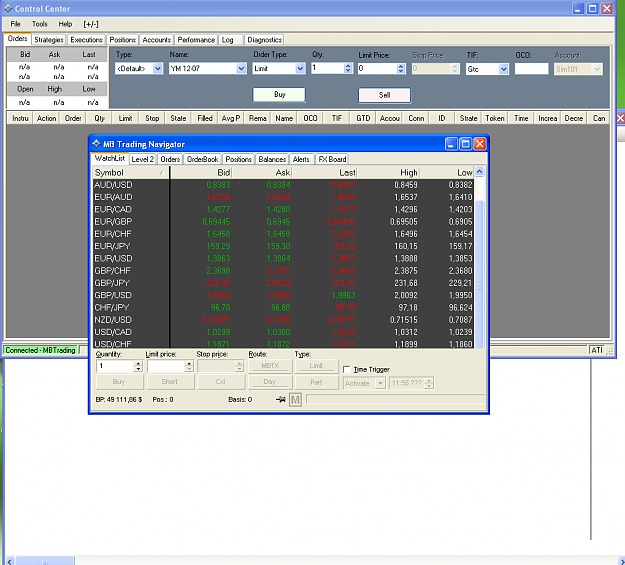Click the Part button
This screenshot has width=625, height=565.
(x=316, y=382)
